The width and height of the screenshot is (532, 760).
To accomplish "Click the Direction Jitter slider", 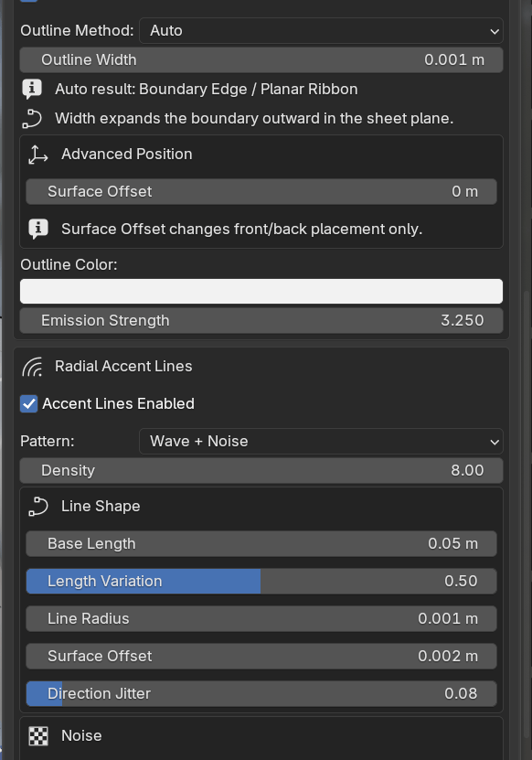I will pyautogui.click(x=261, y=693).
